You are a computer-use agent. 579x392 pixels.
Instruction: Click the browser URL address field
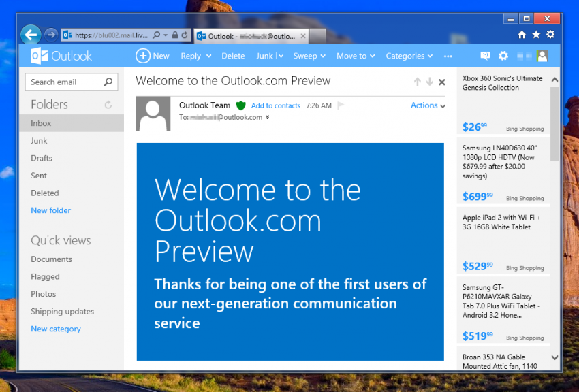coord(111,35)
